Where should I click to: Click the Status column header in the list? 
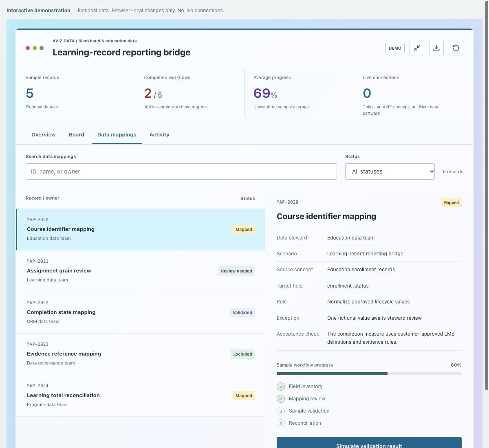point(248,198)
